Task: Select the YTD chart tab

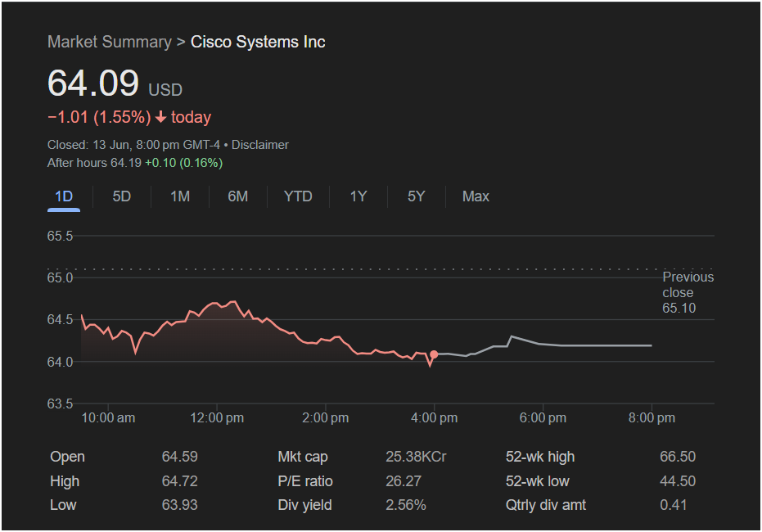Action: tap(298, 196)
